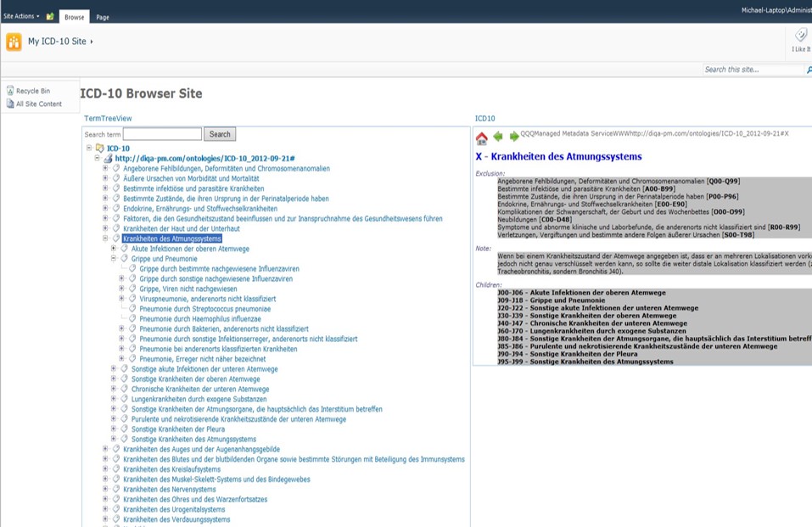Click the orange My ICD-10 Site logo

click(x=14, y=42)
